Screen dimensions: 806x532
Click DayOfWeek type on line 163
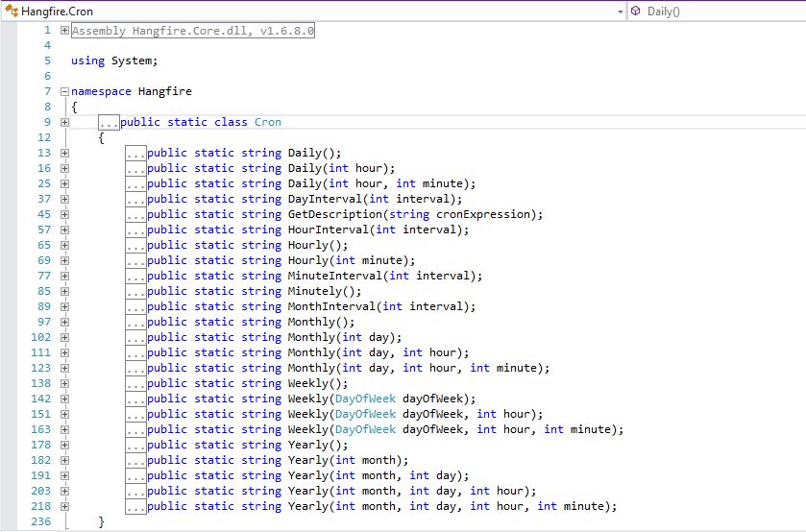coord(365,429)
